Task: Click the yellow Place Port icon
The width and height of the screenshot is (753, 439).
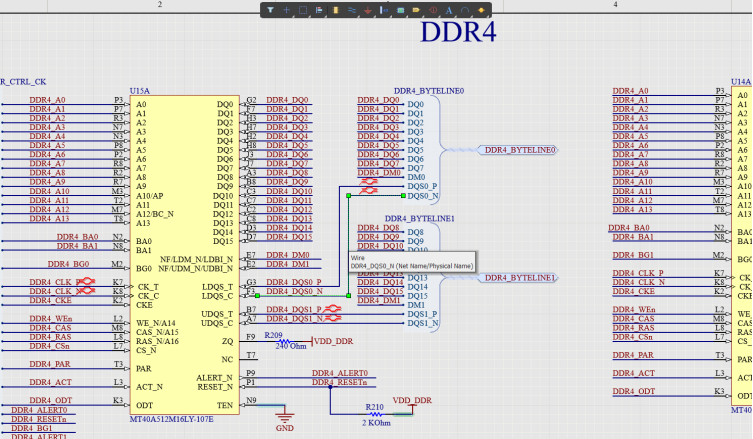Action: [416, 10]
